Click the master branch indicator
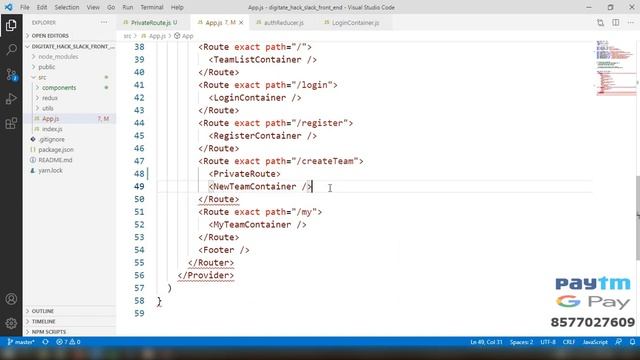The width and height of the screenshot is (640, 360). [21, 342]
